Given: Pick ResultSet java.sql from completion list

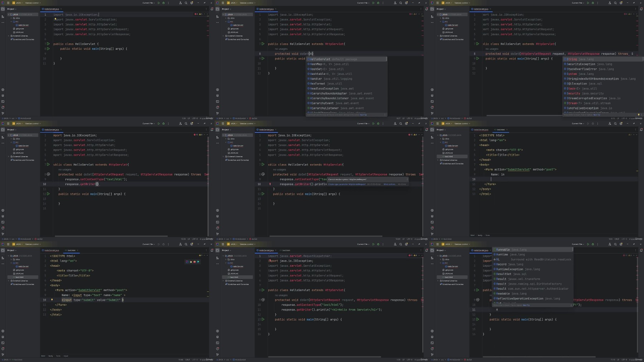Looking at the screenshot, I should click(x=533, y=274).
